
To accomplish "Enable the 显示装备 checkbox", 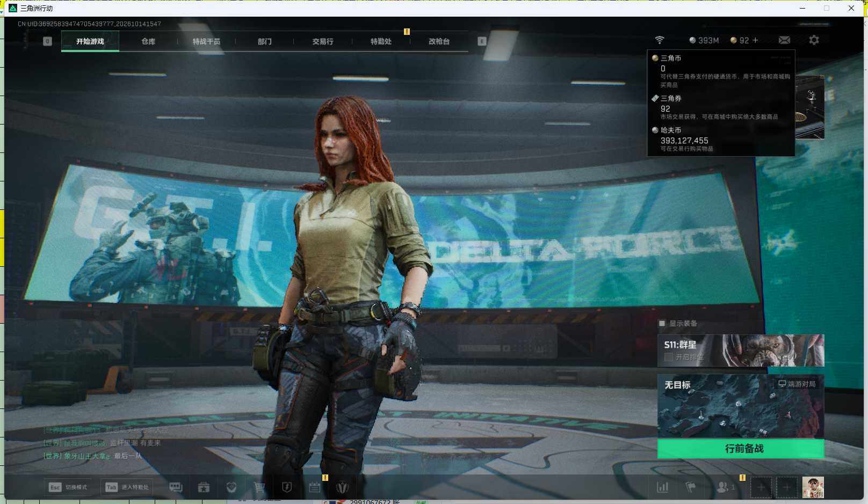I will (x=662, y=323).
